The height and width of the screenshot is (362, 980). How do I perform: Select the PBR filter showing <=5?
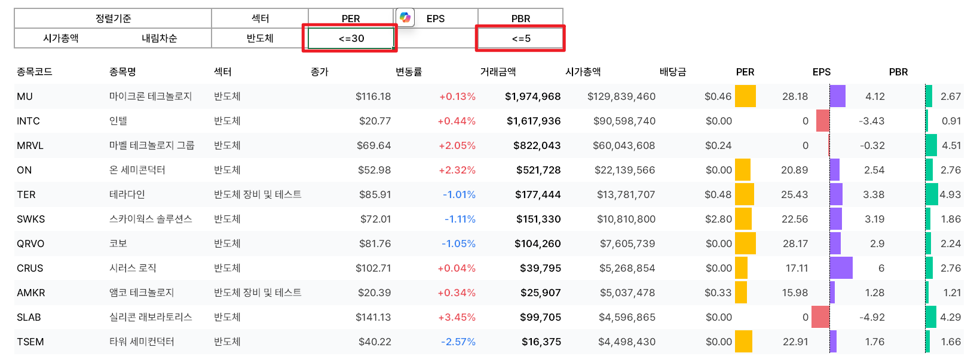[519, 38]
